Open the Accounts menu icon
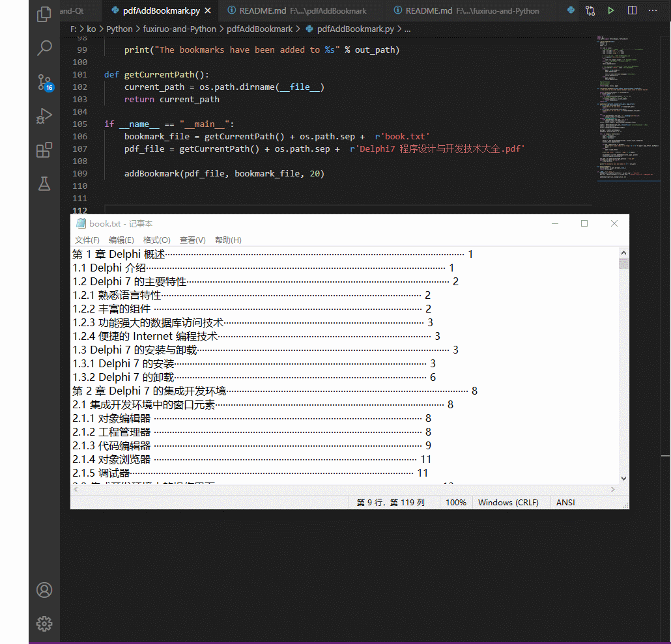Viewport: 671px width, 644px height. point(44,590)
